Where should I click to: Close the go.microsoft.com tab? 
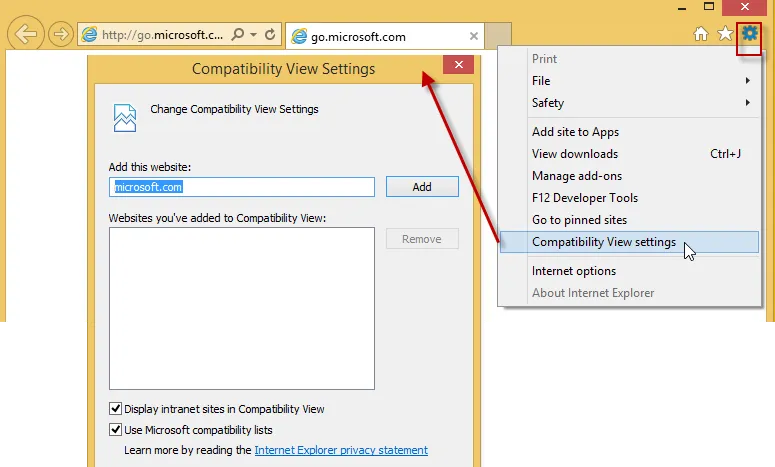(x=474, y=36)
